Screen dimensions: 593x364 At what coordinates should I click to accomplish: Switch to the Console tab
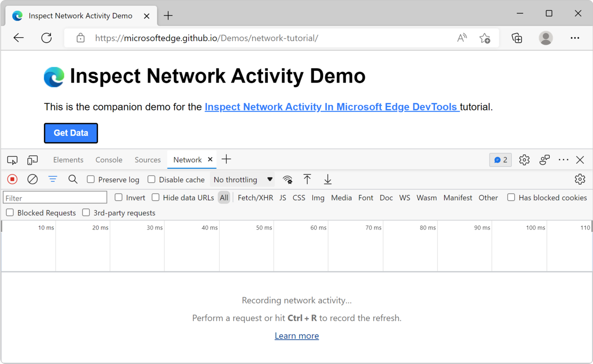(109, 160)
